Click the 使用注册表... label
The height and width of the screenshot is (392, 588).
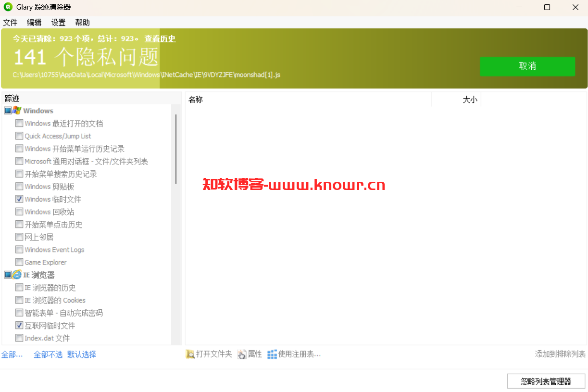point(300,354)
